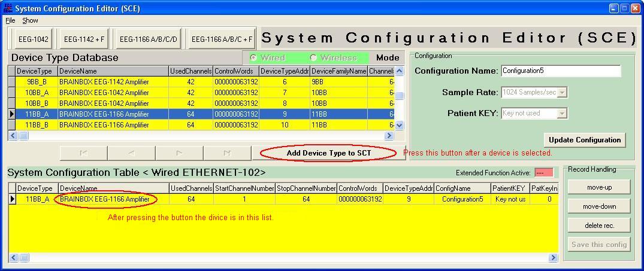Click scroll right arrow of device database
This screenshot has height=271, width=644.
click(389, 135)
